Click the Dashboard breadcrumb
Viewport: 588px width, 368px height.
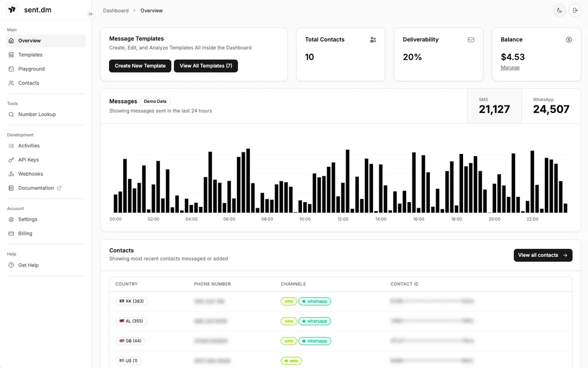pyautogui.click(x=116, y=11)
